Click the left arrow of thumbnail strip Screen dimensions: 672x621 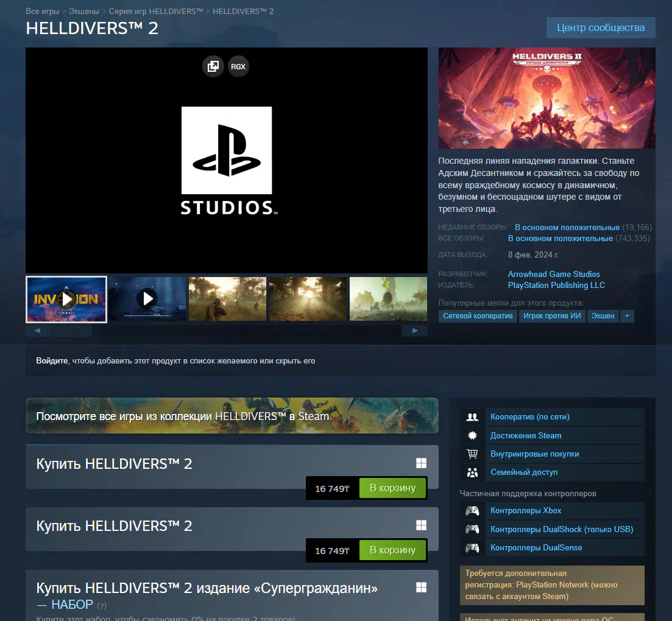pyautogui.click(x=38, y=331)
